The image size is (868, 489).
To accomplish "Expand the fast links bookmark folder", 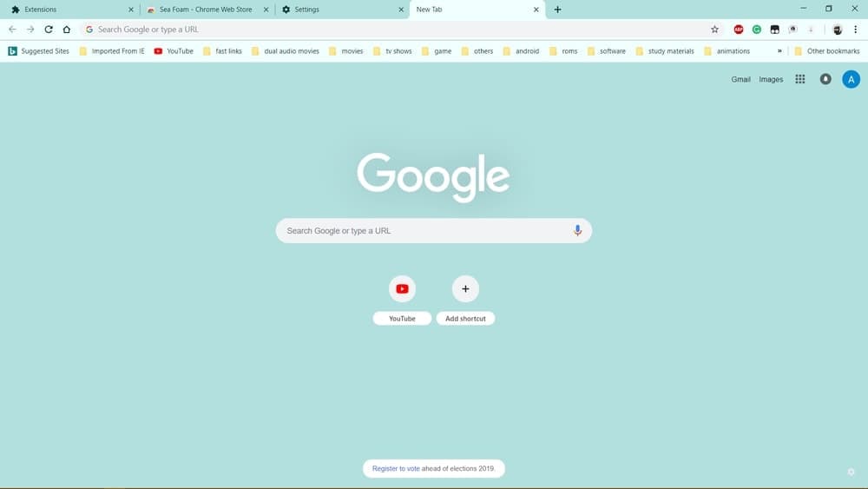I will [x=222, y=51].
